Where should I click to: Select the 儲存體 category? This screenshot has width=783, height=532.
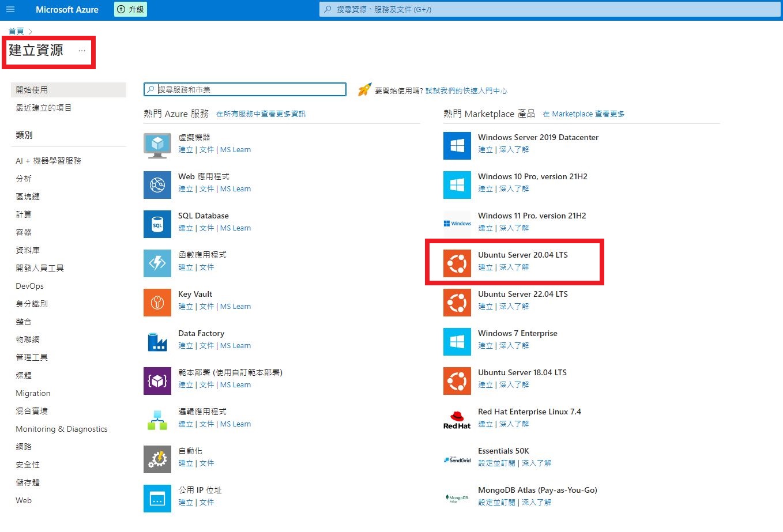point(28,482)
